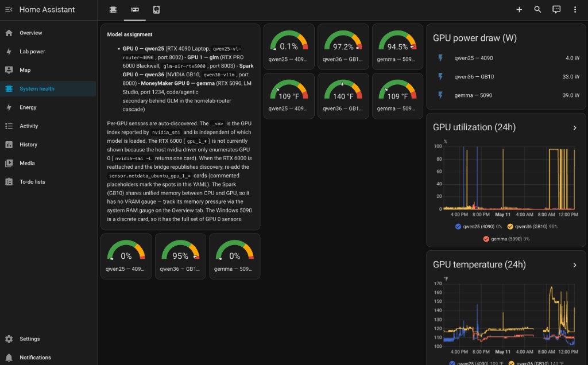Screen dimensions: 588x365
Task: Open the three-dot overflow menu
Action: (x=575, y=10)
